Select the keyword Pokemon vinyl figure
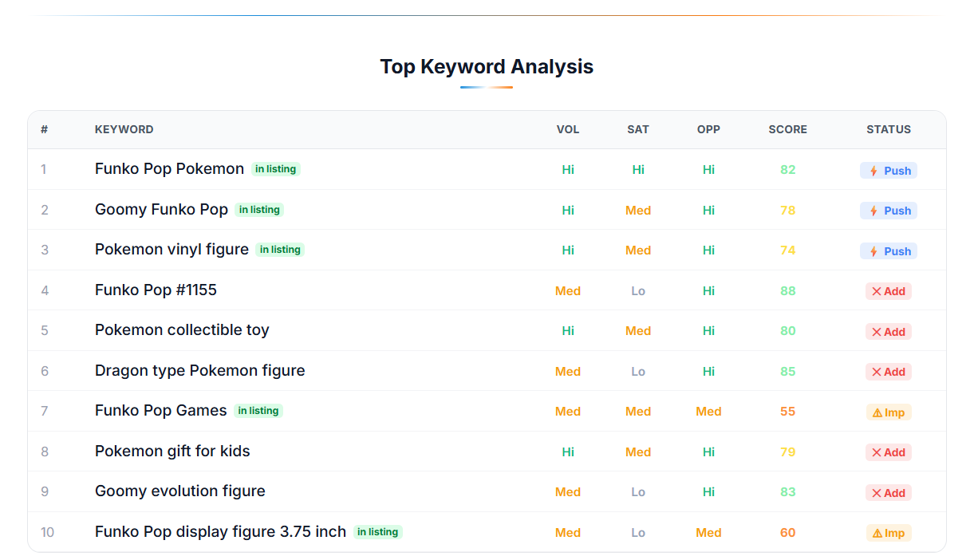This screenshot has width=974, height=560. tap(172, 249)
